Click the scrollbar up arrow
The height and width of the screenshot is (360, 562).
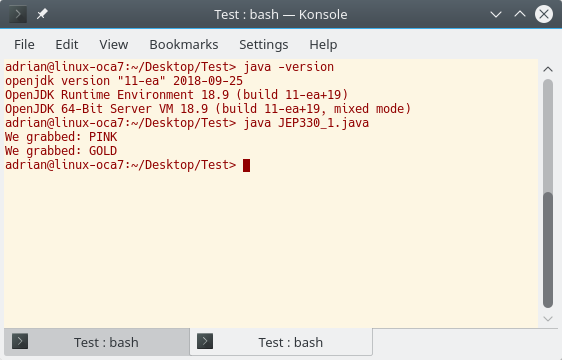[548, 69]
